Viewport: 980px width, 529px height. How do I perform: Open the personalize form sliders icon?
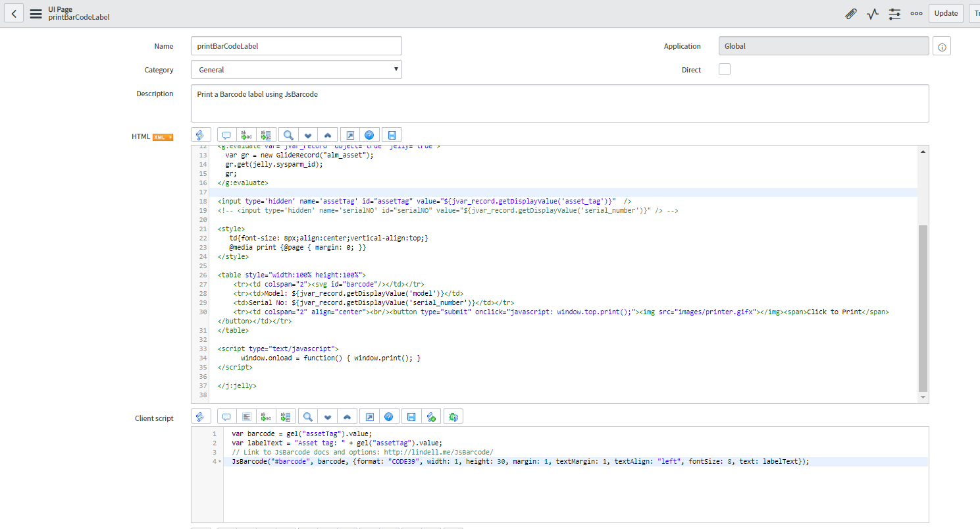[x=894, y=13]
